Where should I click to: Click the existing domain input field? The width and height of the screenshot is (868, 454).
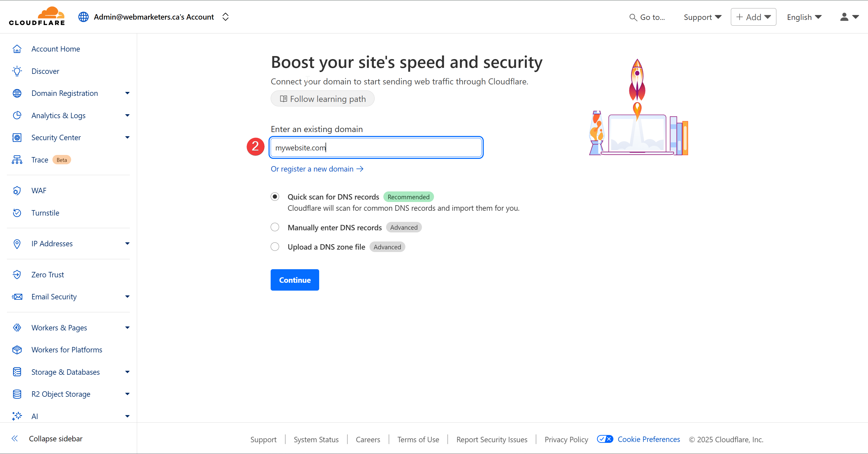[376, 148]
